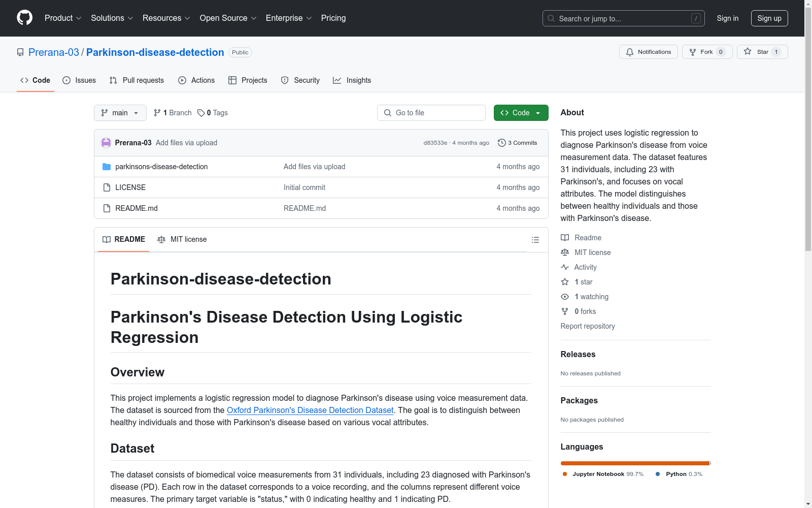Select the MIT license tab in README panel

coord(182,239)
